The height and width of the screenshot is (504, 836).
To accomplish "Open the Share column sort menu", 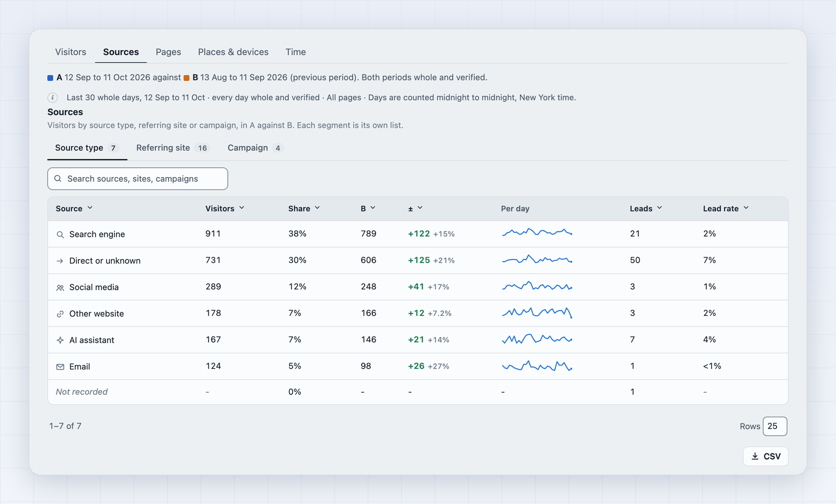I will [304, 208].
